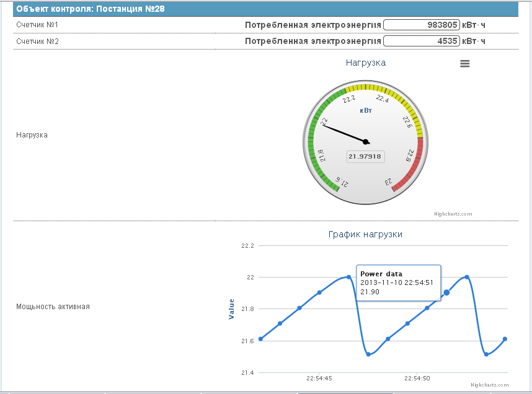Click the 'кВт' unit label inside gauge
This screenshot has width=532, height=394.
point(366,110)
